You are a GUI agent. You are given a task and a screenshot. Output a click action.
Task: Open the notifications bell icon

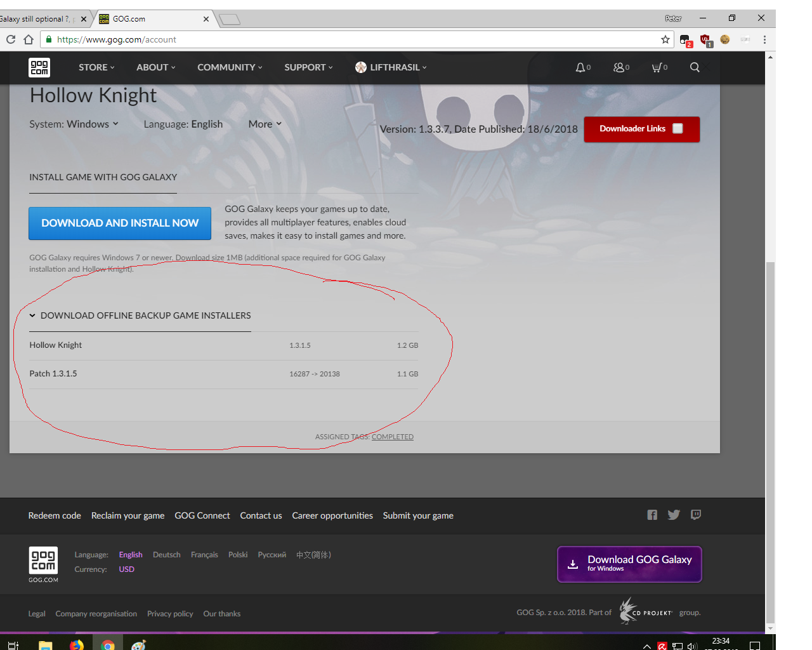580,67
